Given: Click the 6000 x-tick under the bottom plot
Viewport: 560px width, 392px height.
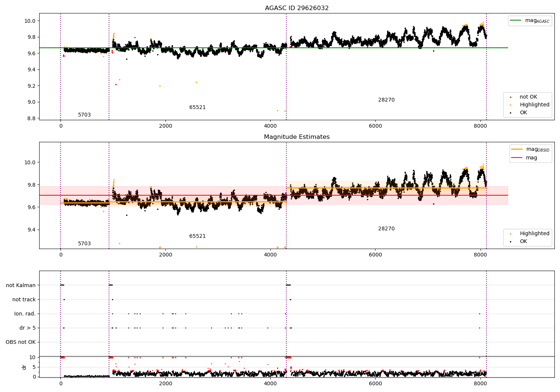Looking at the screenshot, I should tap(376, 383).
